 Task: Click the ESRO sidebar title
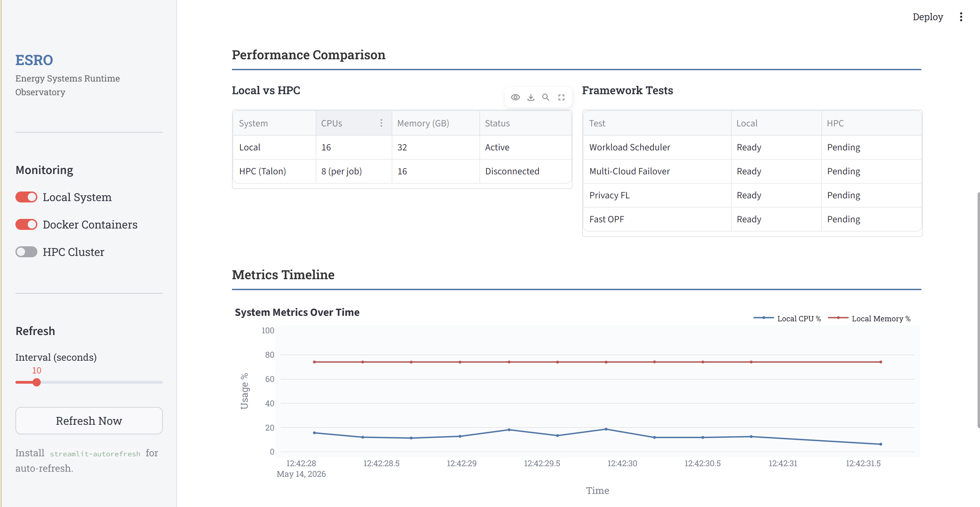click(x=34, y=60)
